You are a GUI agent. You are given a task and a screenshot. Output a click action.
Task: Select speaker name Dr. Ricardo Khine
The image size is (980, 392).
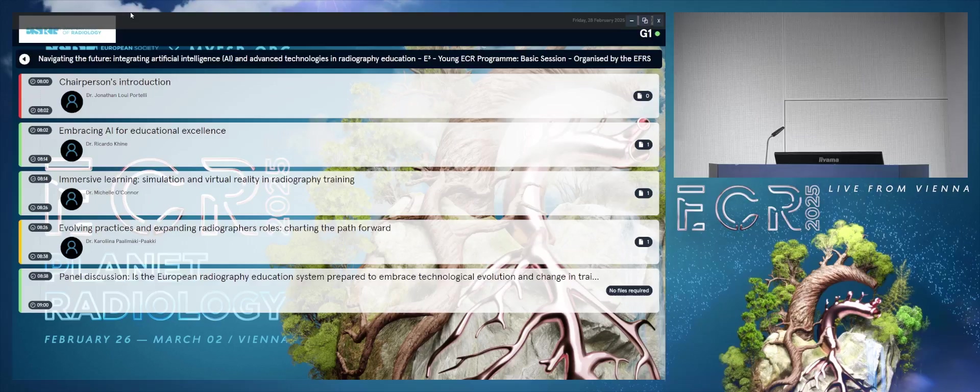(107, 144)
